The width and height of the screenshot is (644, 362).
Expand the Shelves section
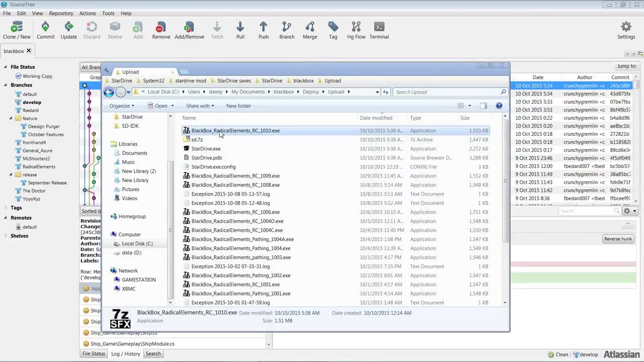[6, 236]
